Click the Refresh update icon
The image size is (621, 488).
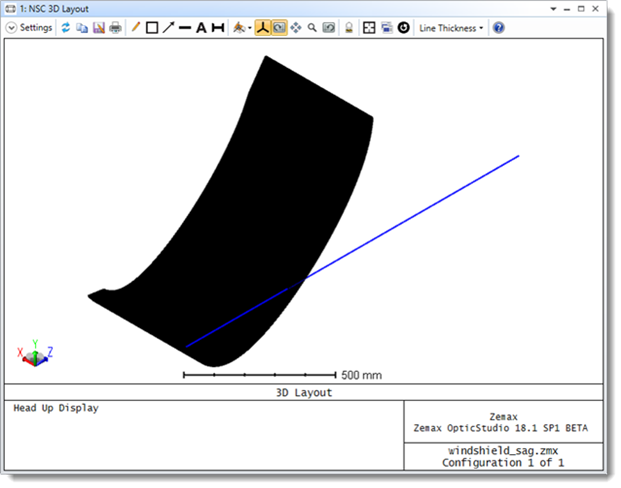[x=66, y=28]
